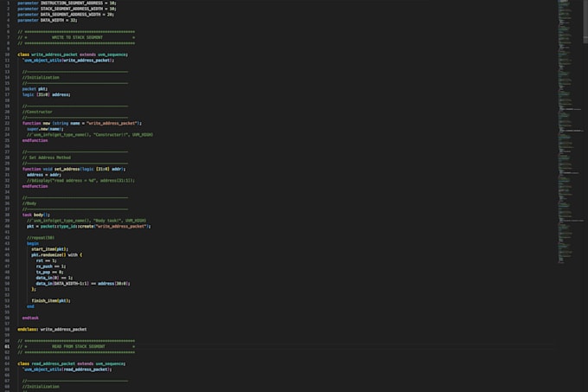Click the 'endfunction' keyword on line 33
The width and height of the screenshot is (588, 392).
(35, 186)
